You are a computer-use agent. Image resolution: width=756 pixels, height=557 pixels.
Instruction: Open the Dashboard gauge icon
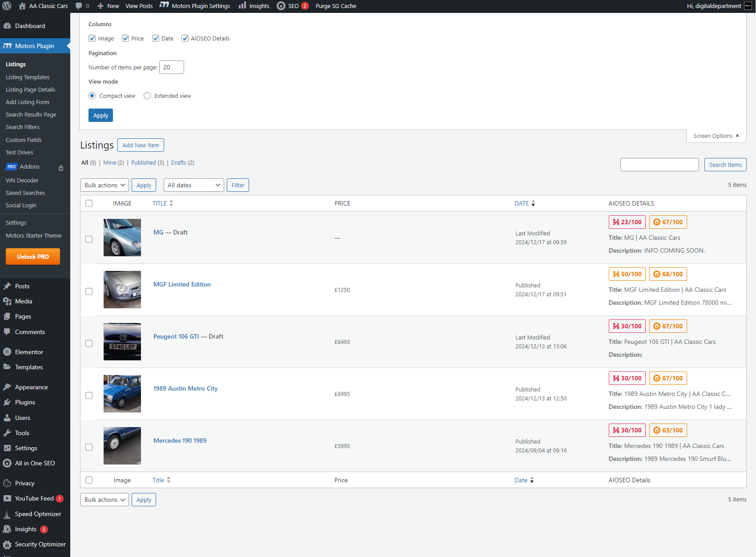[7, 26]
